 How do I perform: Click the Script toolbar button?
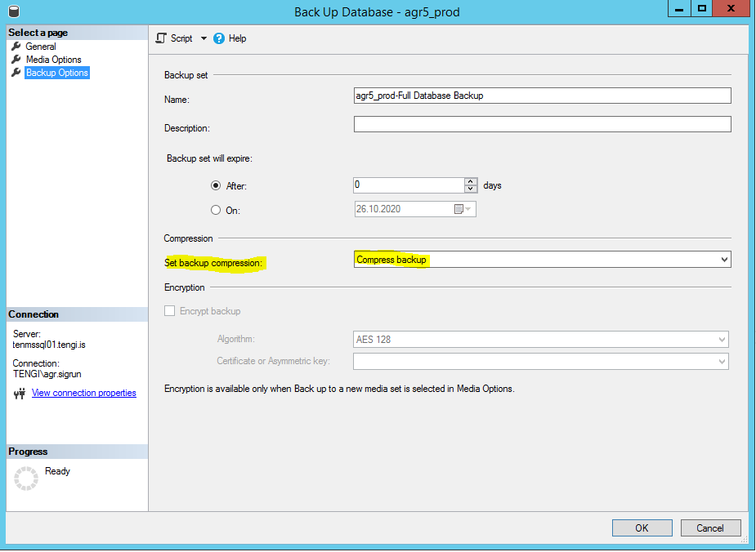click(174, 38)
